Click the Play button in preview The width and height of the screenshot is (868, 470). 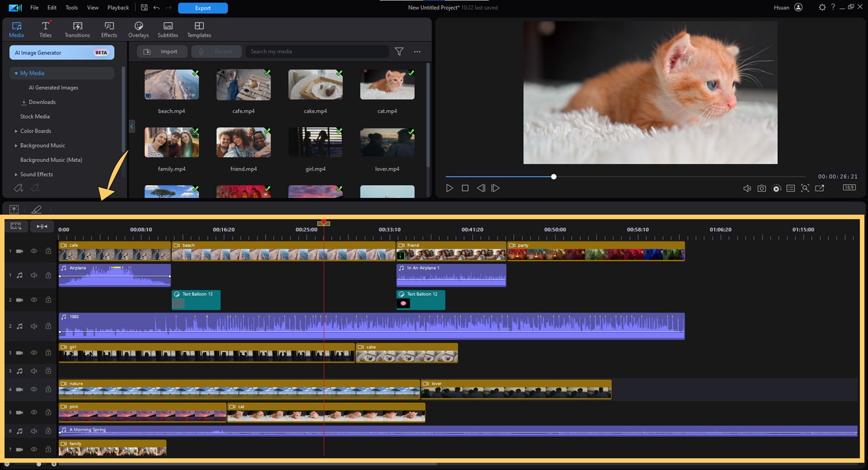click(x=450, y=188)
